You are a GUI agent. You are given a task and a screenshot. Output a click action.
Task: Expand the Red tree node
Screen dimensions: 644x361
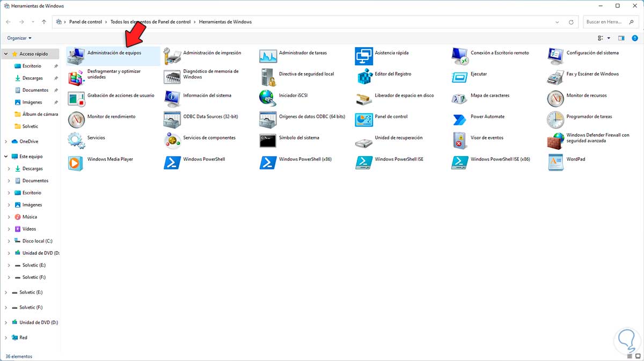(x=6, y=338)
